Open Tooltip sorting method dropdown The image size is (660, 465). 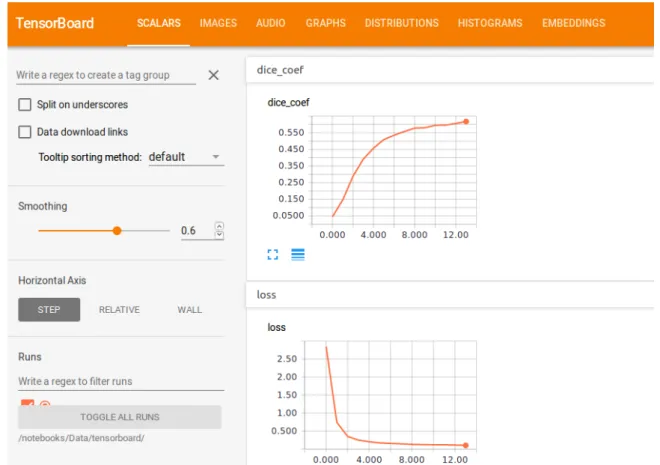tap(186, 157)
